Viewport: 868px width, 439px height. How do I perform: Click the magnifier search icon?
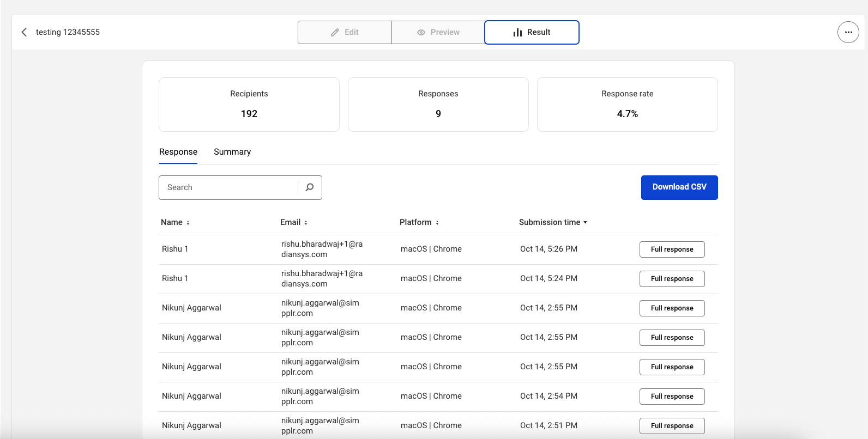310,187
